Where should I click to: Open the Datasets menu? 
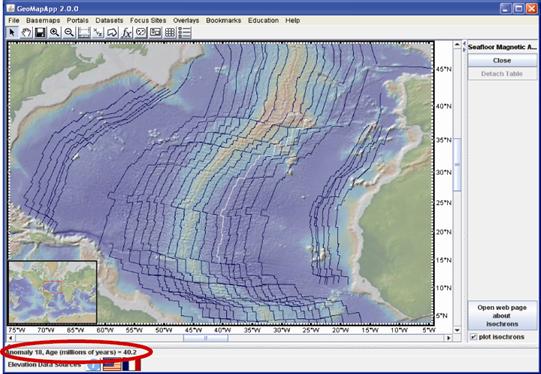(x=109, y=20)
